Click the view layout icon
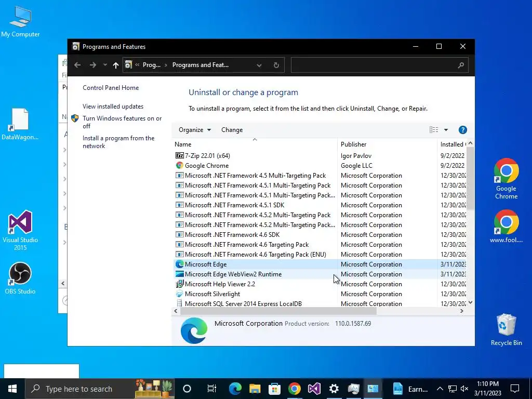 (434, 129)
